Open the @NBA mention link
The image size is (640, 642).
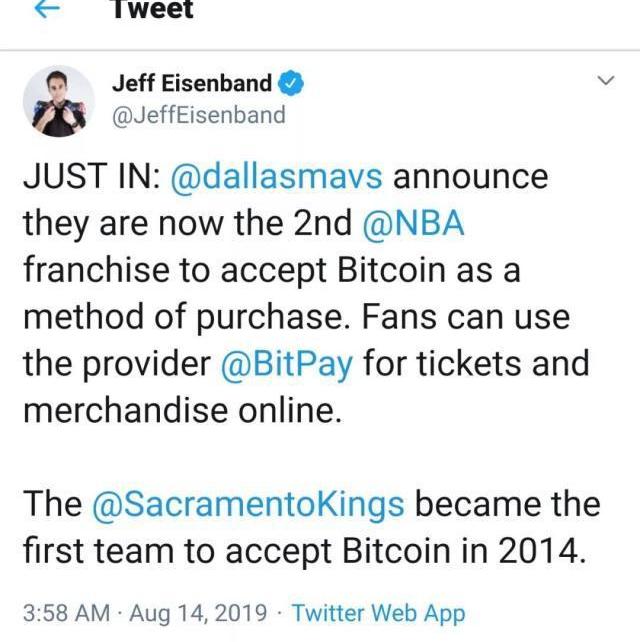(x=413, y=224)
